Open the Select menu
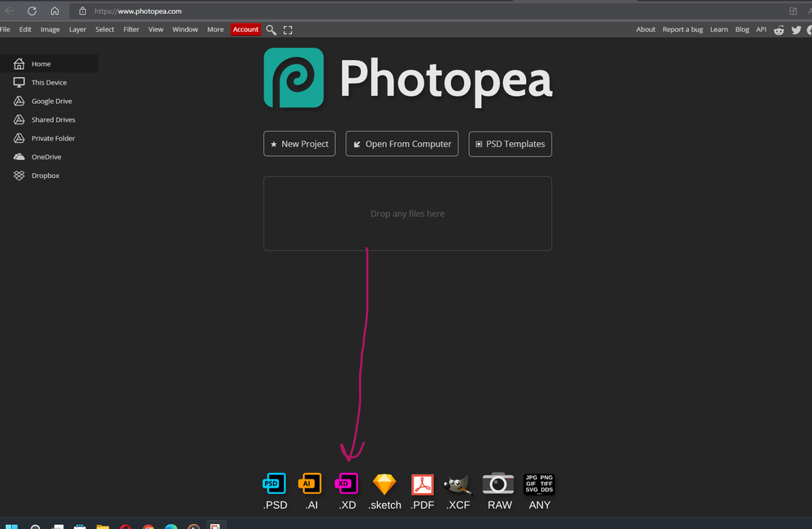The image size is (812, 529). point(105,29)
